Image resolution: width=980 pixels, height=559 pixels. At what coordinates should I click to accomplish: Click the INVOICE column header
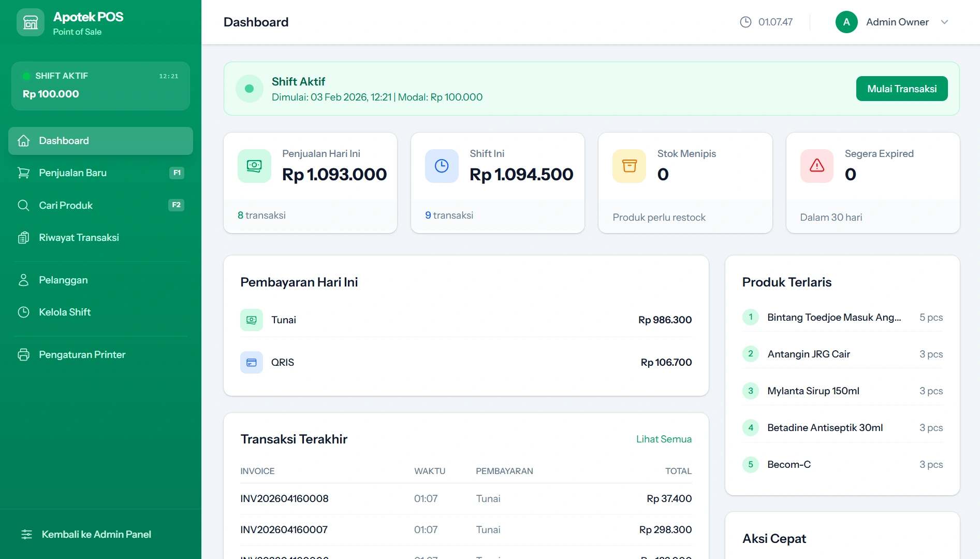pyautogui.click(x=257, y=471)
